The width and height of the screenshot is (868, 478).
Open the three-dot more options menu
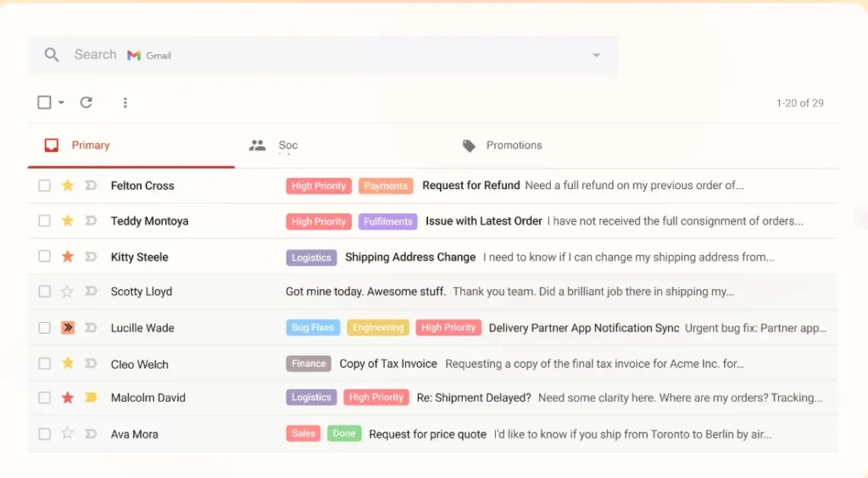[x=125, y=103]
